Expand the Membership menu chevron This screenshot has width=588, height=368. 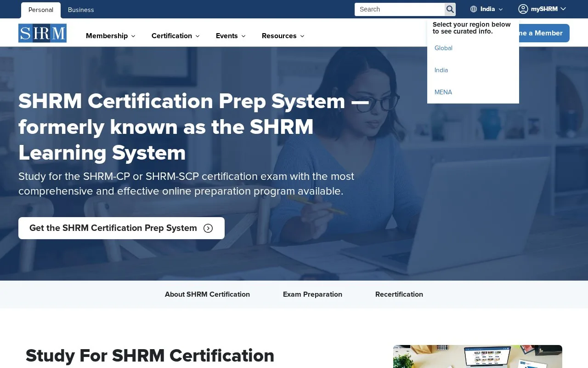[133, 36]
